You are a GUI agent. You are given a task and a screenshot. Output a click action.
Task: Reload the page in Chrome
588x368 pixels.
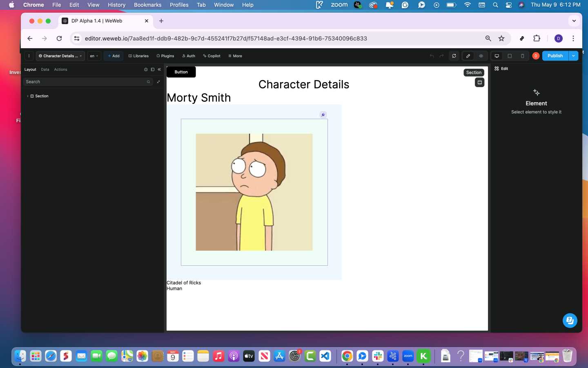(59, 38)
